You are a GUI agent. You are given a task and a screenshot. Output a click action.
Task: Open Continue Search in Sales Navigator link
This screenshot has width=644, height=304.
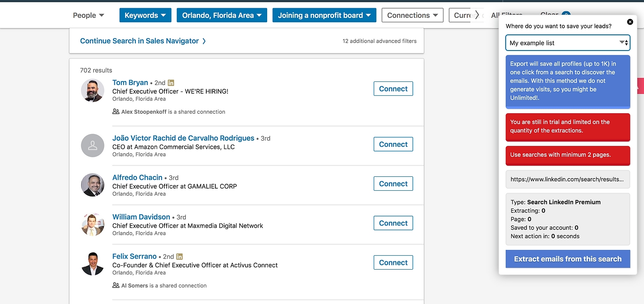(x=143, y=41)
